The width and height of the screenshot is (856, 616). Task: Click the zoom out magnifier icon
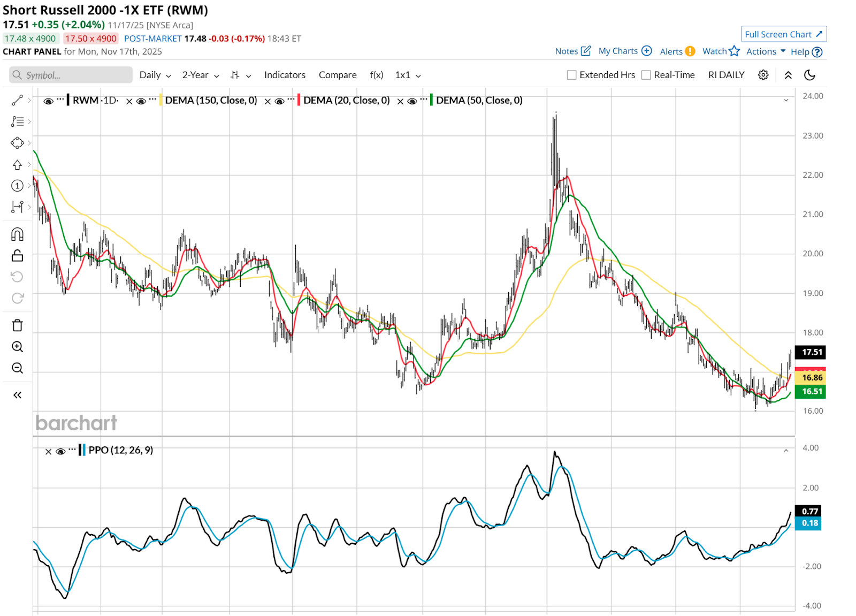click(x=17, y=368)
